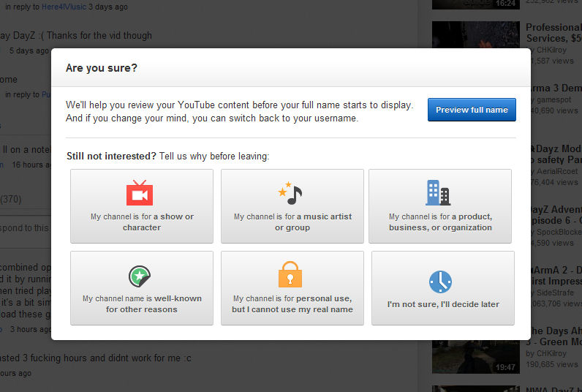Select the blue clock icon
The width and height of the screenshot is (582, 392).
(x=441, y=282)
